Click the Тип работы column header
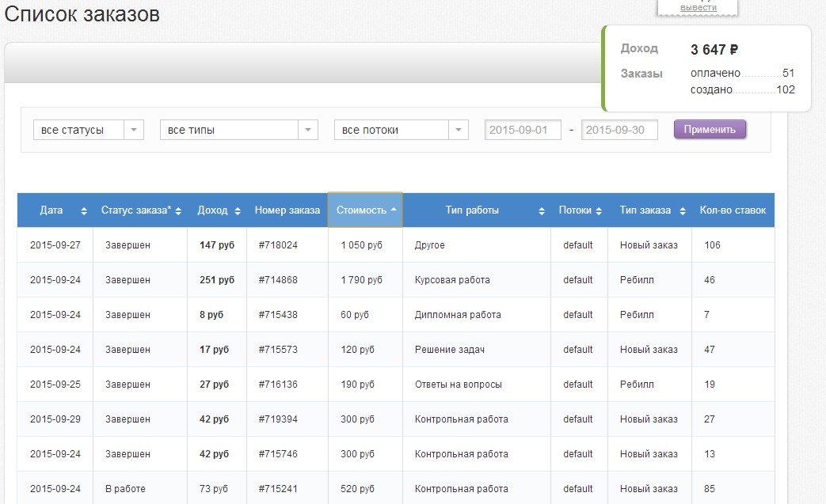 click(x=477, y=210)
